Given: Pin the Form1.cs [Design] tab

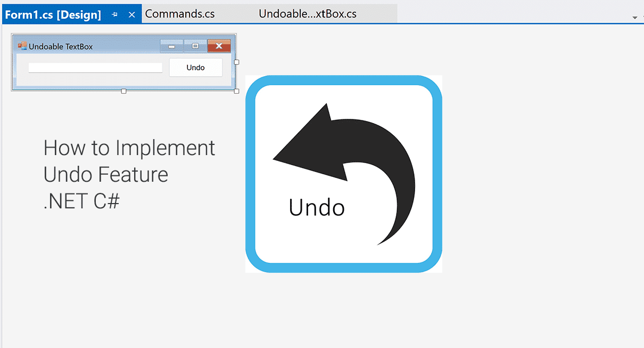Looking at the screenshot, I should tap(115, 14).
